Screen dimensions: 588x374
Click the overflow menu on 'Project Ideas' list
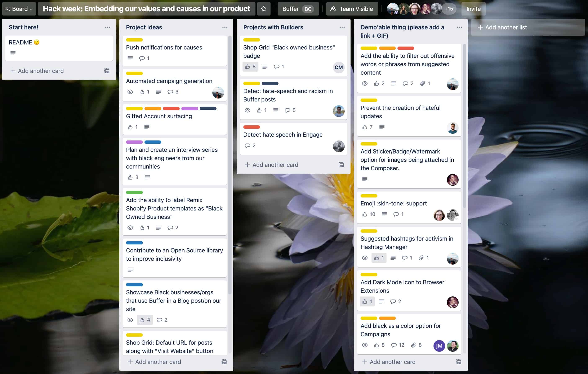click(224, 27)
